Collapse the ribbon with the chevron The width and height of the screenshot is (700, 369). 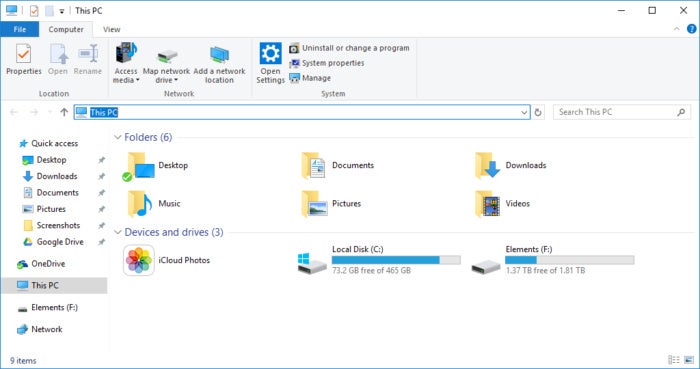point(677,29)
